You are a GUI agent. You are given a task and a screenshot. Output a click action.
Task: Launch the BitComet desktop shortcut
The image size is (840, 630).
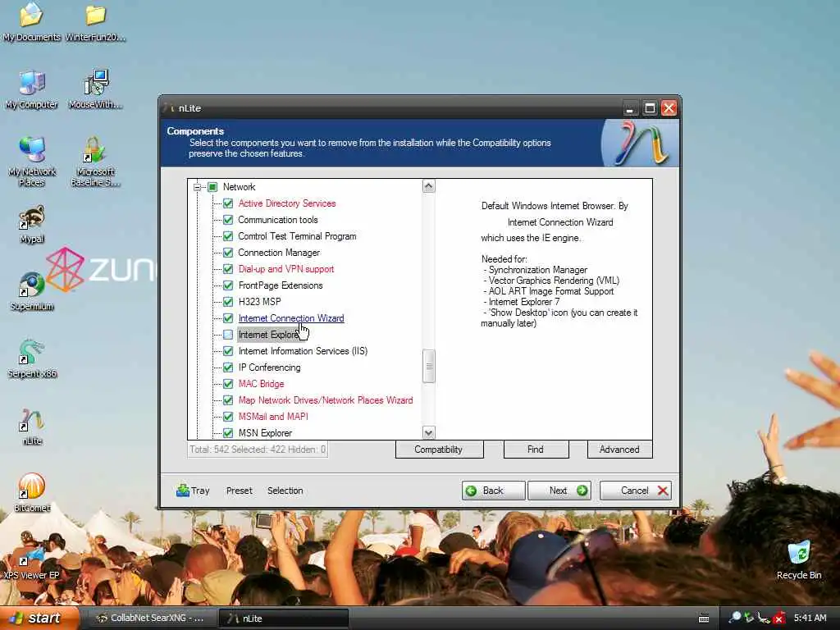[32, 493]
